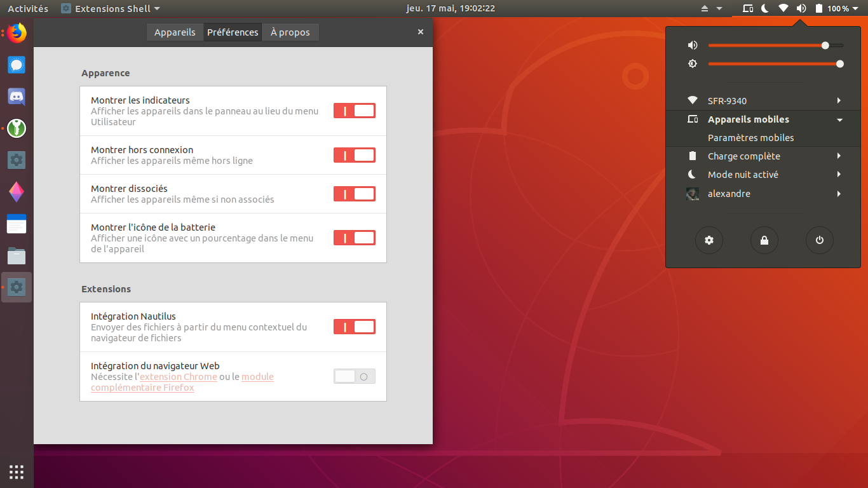Open the green key icon app in dock
The image size is (868, 488).
coord(17,128)
